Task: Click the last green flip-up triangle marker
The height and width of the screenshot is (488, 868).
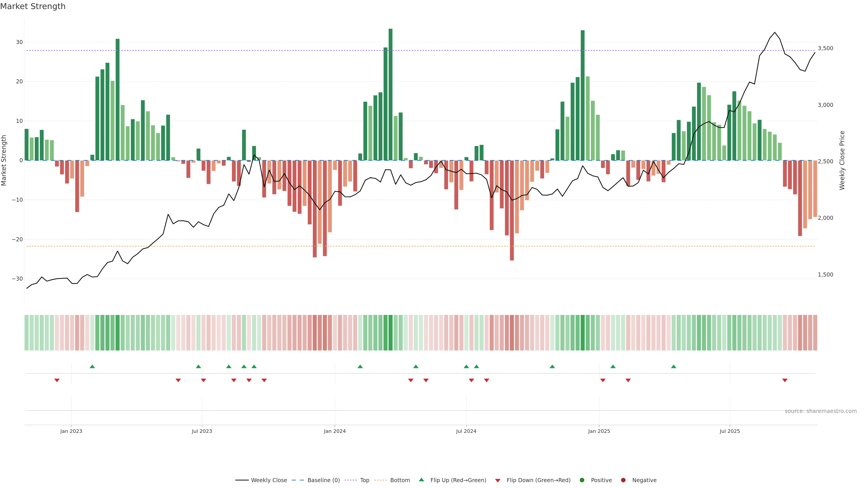Action: [674, 366]
